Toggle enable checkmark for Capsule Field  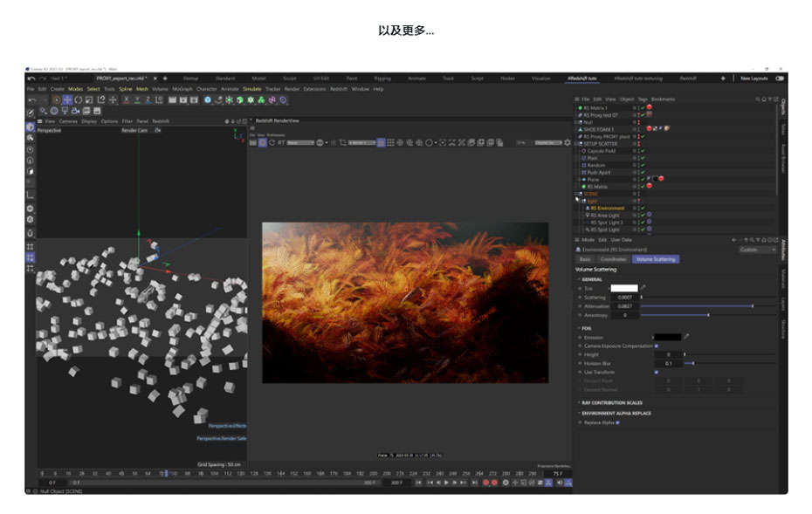[x=643, y=151]
